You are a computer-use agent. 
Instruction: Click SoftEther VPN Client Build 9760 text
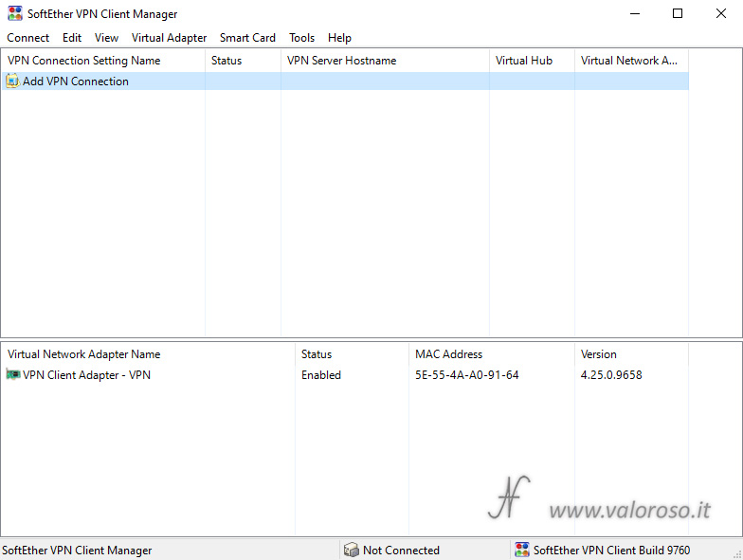click(x=611, y=550)
